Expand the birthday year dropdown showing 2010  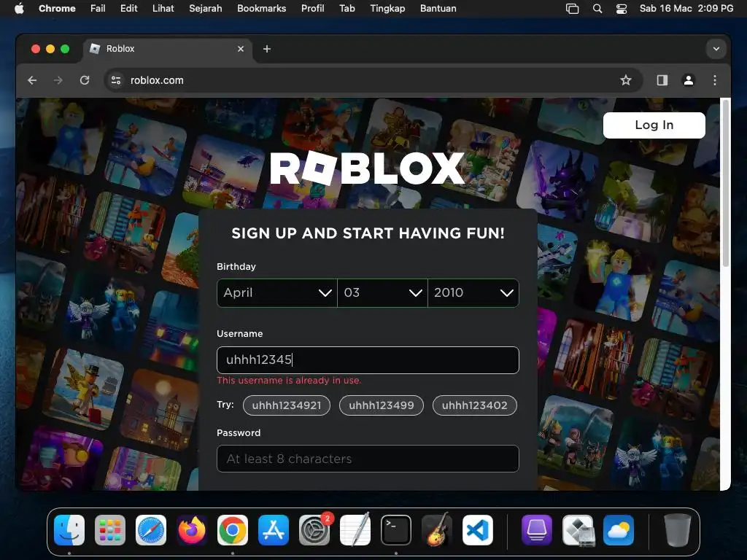[x=473, y=293]
